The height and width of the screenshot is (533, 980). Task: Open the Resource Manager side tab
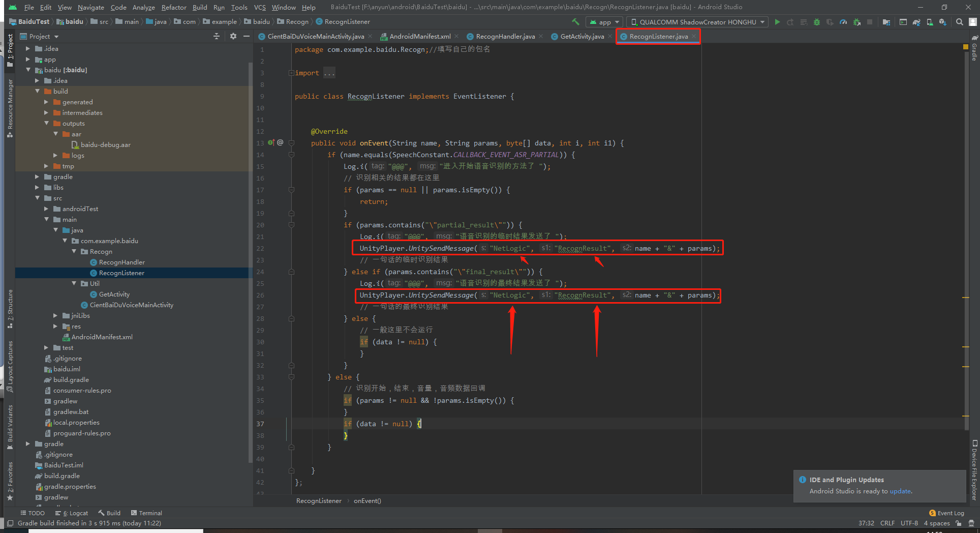[10, 108]
